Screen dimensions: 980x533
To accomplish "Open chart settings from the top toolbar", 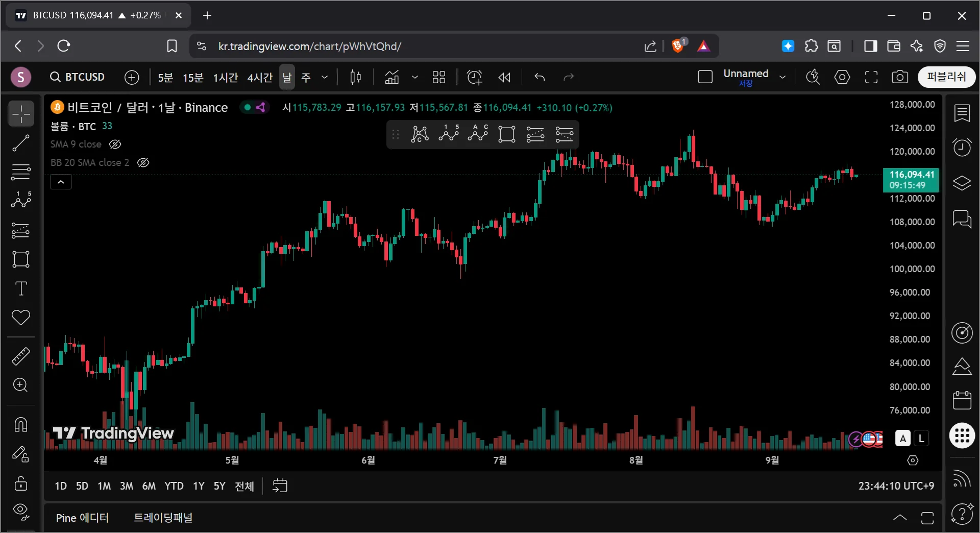I will pyautogui.click(x=842, y=77).
